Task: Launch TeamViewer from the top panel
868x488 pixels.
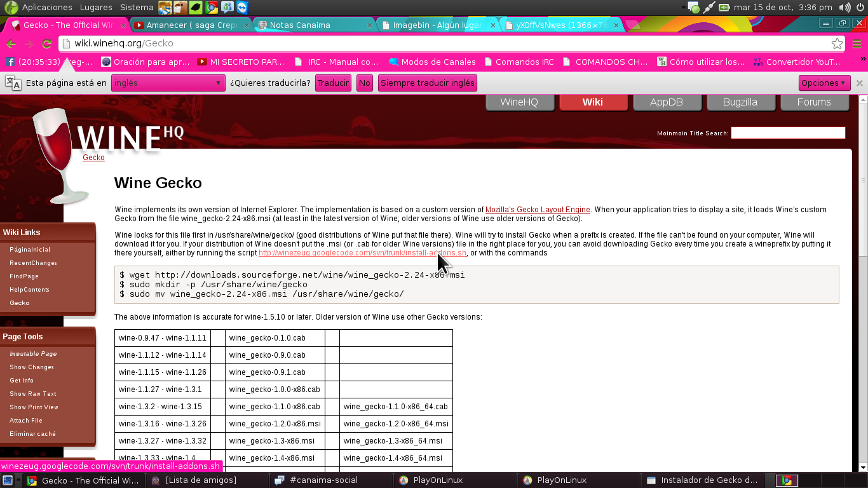Action: point(242,8)
